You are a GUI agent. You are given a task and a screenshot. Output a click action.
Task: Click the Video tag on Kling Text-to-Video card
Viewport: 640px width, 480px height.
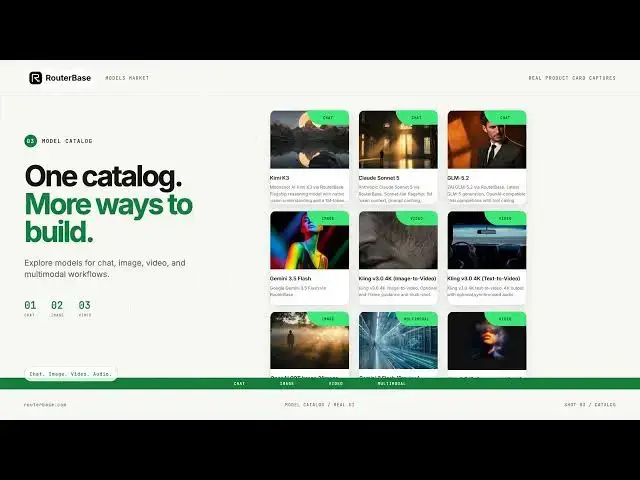tap(505, 218)
